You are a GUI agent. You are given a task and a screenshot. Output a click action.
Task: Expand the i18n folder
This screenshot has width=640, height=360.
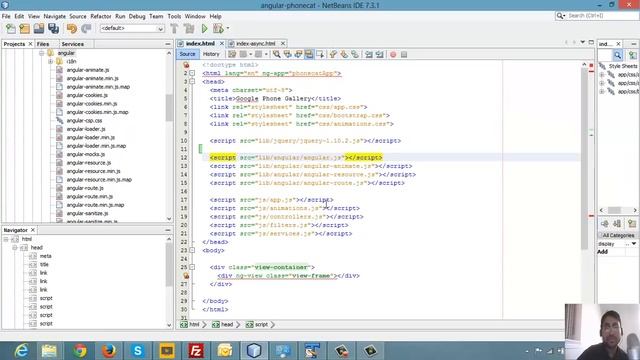tap(50, 61)
